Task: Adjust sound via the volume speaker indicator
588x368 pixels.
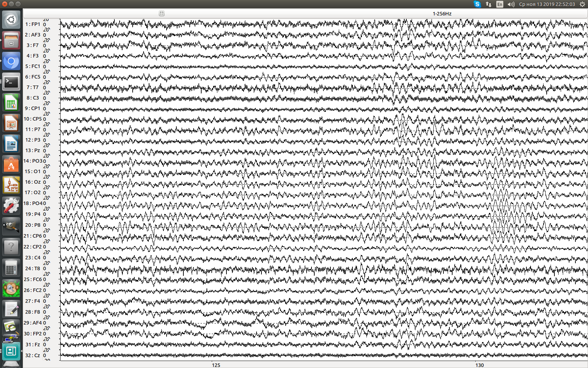Action: tap(510, 4)
